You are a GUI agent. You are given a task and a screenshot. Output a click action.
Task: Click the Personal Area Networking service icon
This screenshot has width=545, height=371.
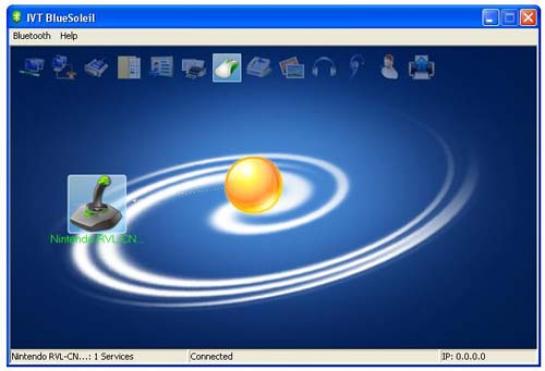coord(32,67)
